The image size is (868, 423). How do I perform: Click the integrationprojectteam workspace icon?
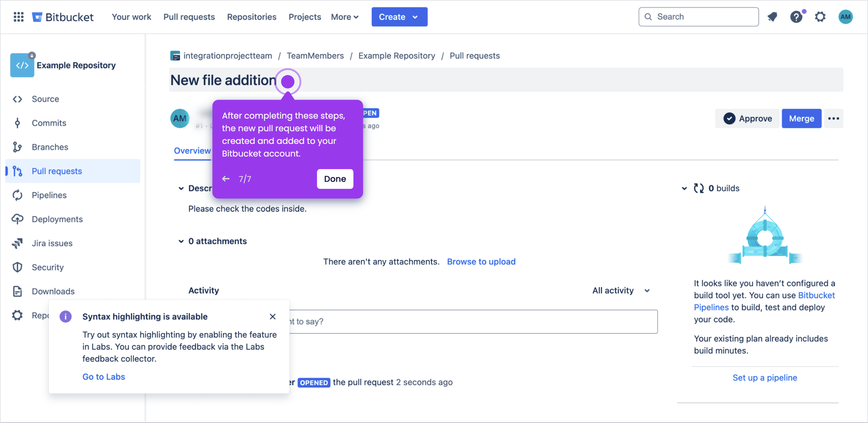tap(175, 56)
